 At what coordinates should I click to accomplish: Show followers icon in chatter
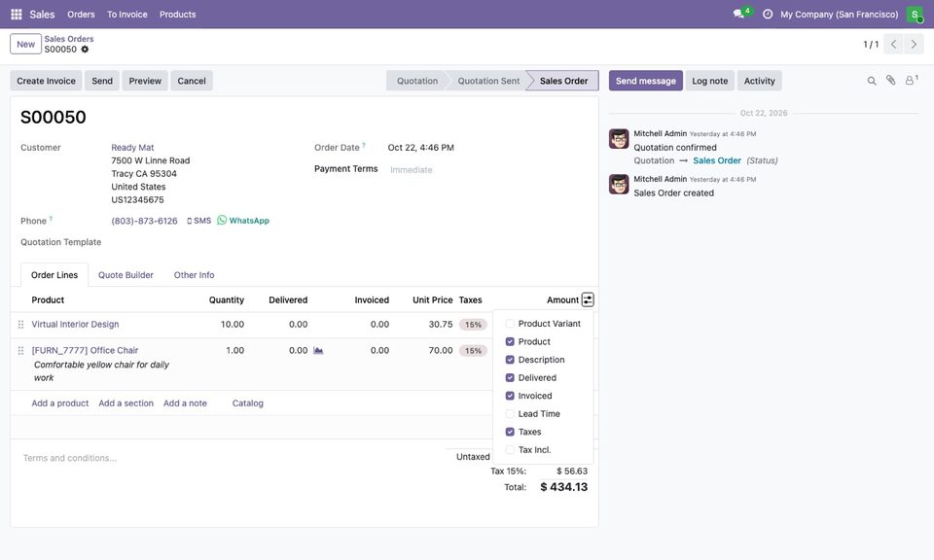[x=911, y=81]
